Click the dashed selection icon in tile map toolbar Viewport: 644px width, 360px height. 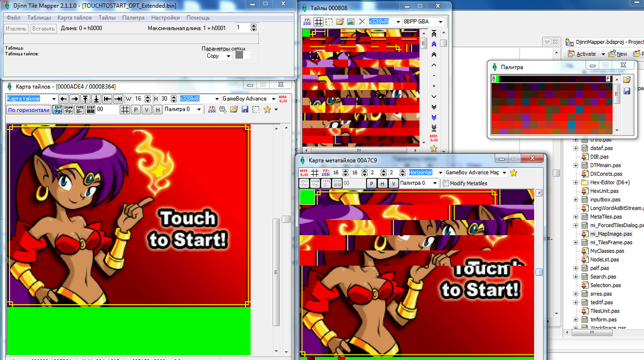tap(256, 109)
